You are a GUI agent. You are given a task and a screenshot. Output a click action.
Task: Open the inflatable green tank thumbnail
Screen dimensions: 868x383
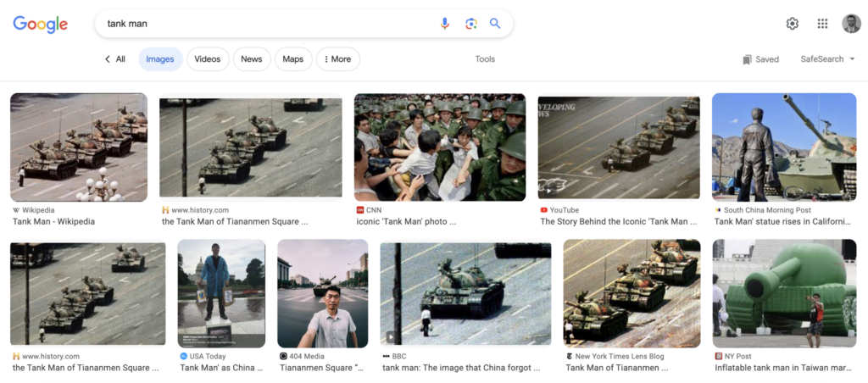pyautogui.click(x=784, y=293)
